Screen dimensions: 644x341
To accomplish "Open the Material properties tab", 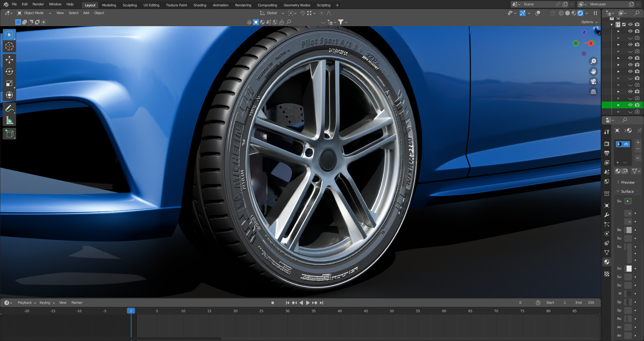I will pyautogui.click(x=607, y=262).
